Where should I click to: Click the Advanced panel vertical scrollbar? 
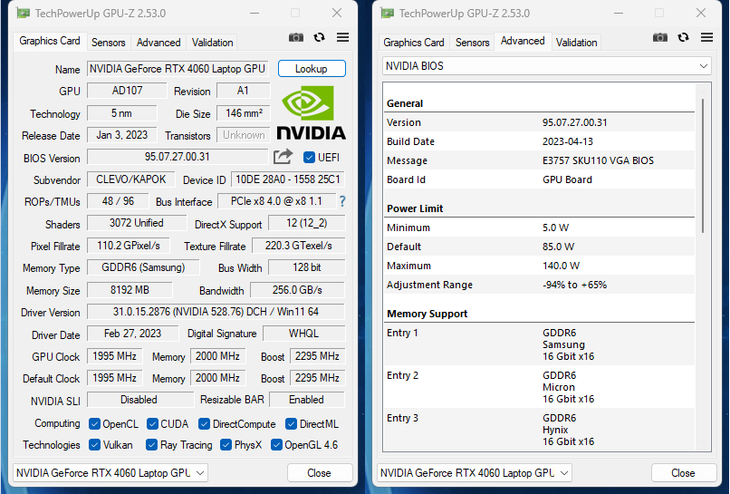[703, 165]
